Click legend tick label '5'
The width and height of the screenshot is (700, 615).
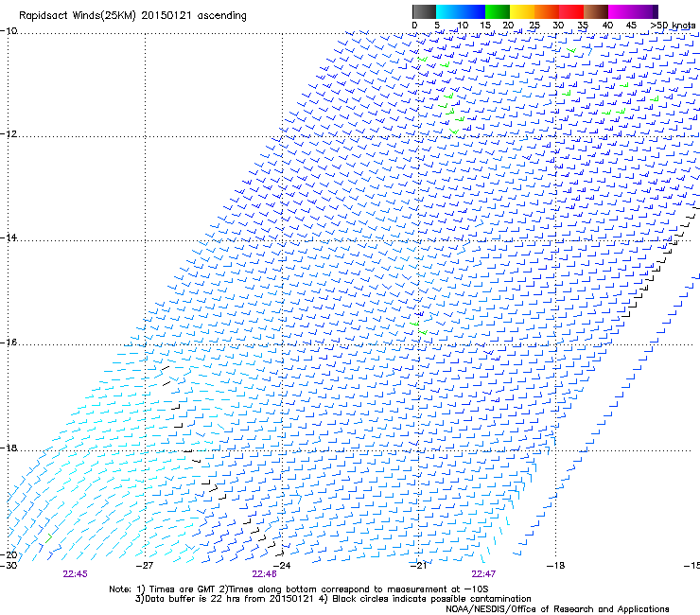(437, 25)
